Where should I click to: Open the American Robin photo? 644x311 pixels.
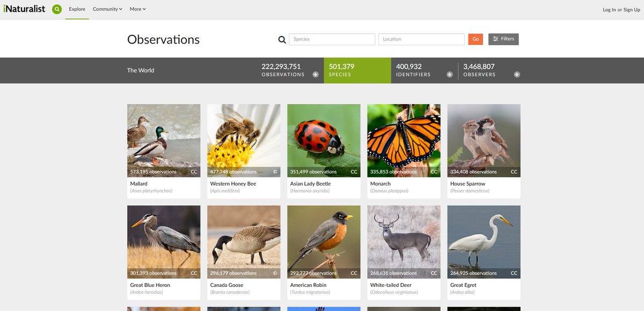pyautogui.click(x=324, y=242)
